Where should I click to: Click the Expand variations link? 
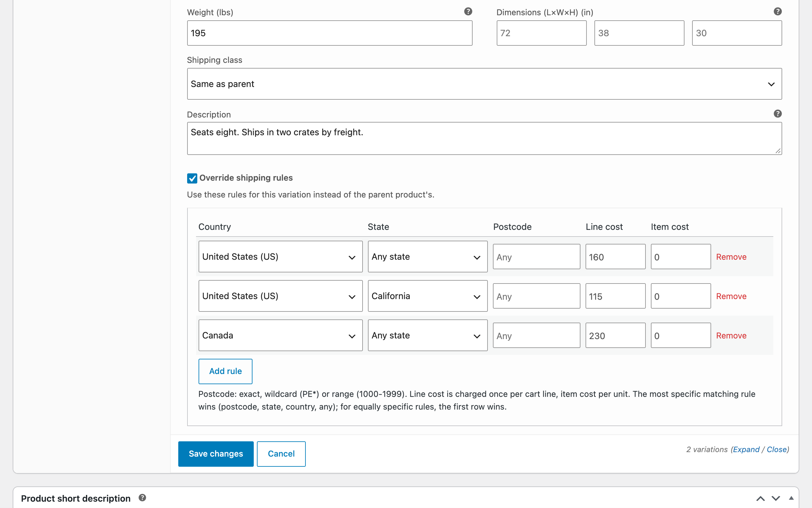pos(746,450)
